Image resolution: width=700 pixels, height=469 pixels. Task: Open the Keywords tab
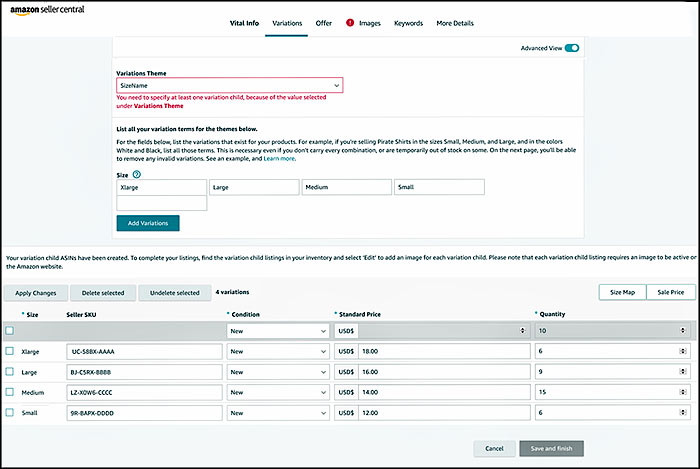click(x=407, y=23)
